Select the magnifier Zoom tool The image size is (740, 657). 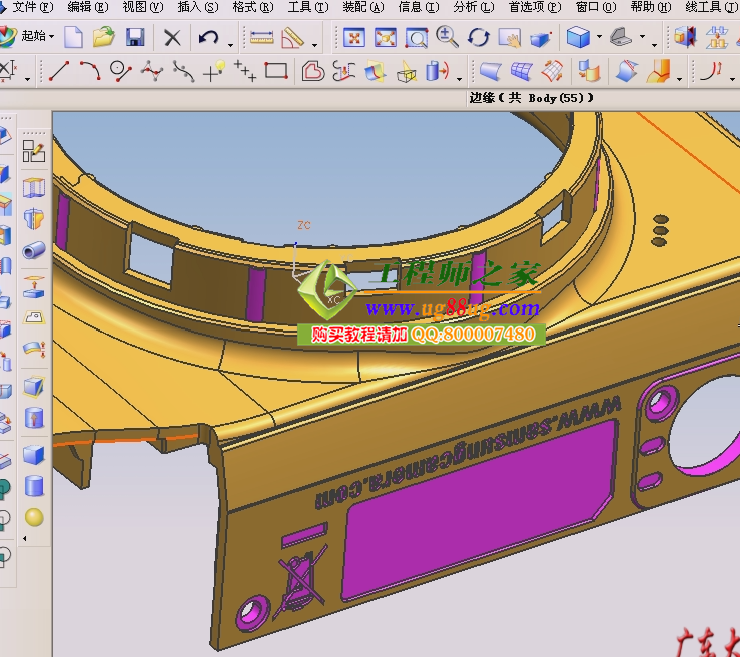[447, 38]
